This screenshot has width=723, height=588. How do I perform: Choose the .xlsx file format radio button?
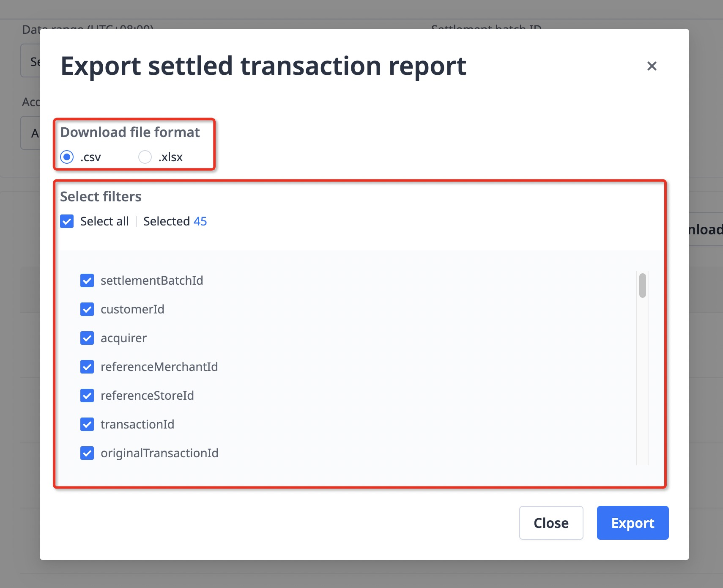click(x=145, y=157)
